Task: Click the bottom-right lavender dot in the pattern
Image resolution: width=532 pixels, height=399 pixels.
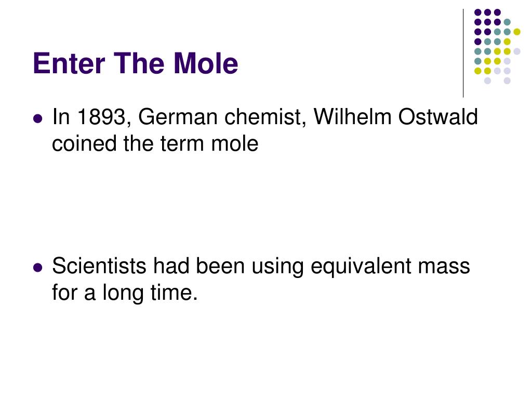Action: [507, 81]
